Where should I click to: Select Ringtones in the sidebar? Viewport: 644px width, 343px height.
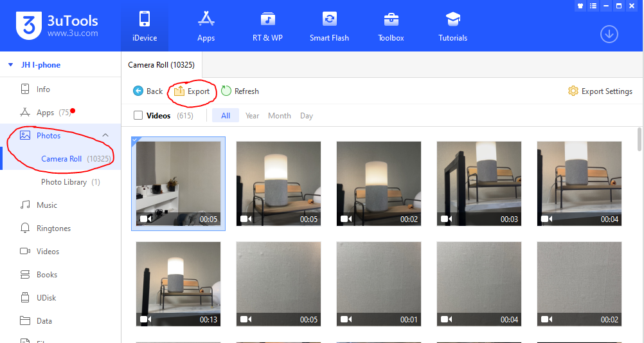click(x=60, y=228)
